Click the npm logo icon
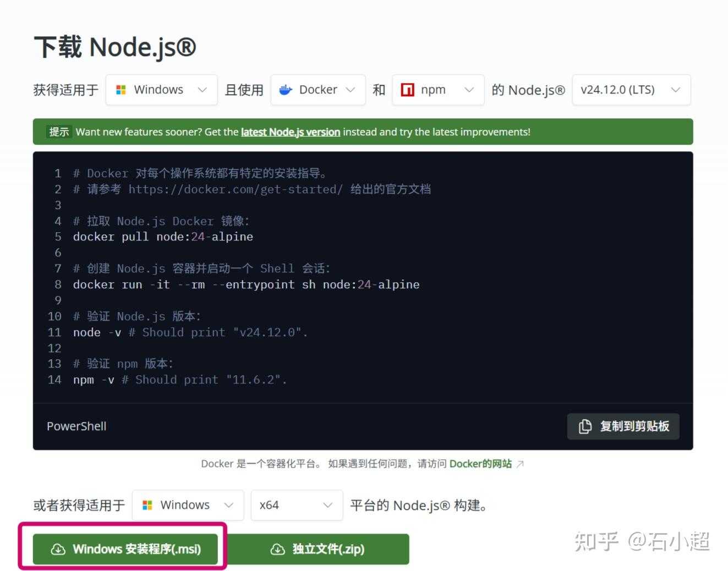Image resolution: width=728 pixels, height=571 pixels. [407, 89]
